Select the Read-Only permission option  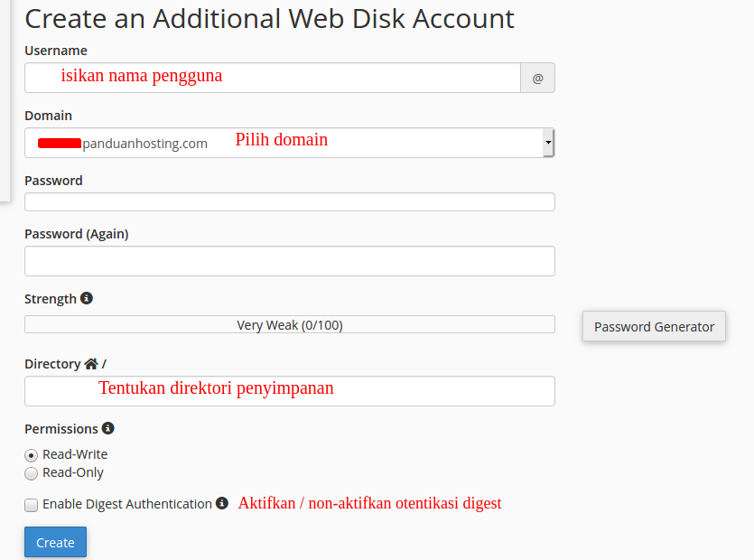click(32, 473)
